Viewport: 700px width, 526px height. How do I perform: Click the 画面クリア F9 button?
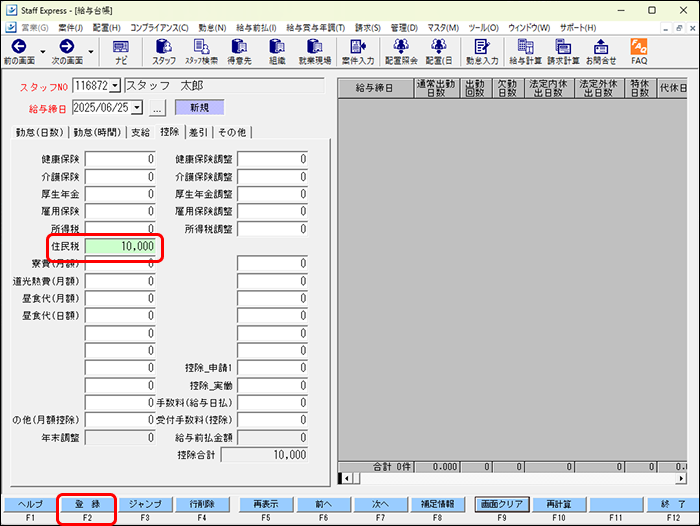[x=502, y=505]
